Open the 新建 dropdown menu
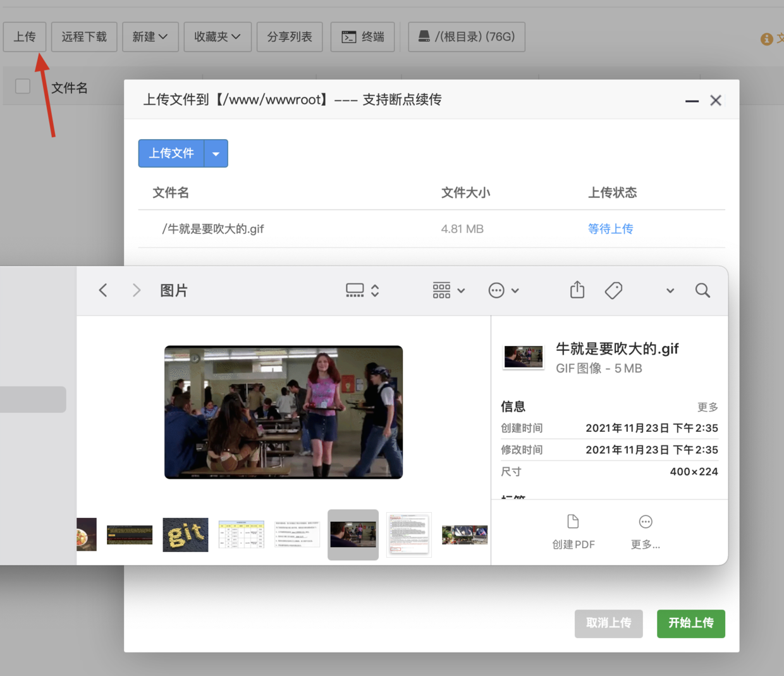This screenshot has height=676, width=784. (150, 37)
